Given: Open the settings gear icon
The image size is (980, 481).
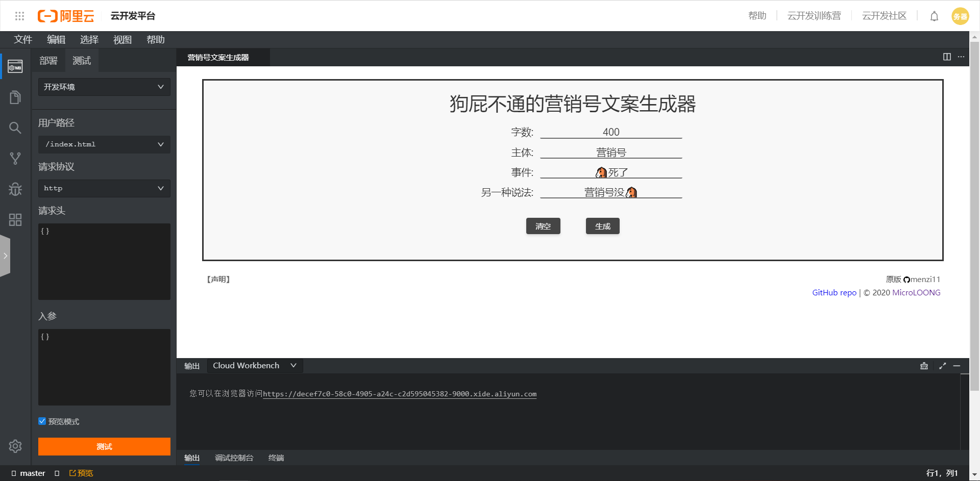Looking at the screenshot, I should click(x=15, y=446).
